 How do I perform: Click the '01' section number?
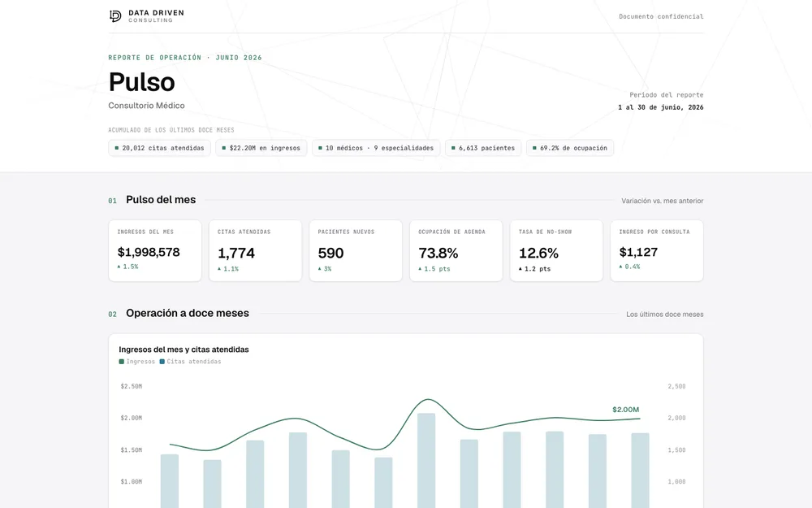[x=112, y=201]
